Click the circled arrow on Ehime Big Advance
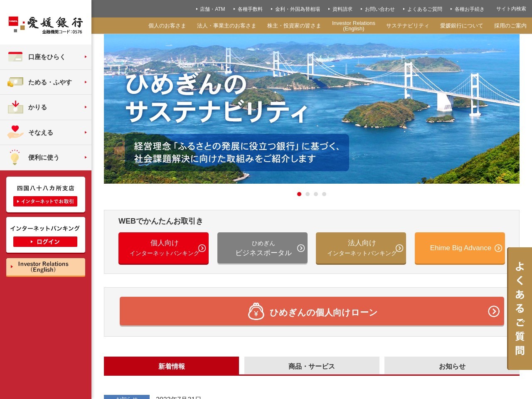532x399 pixels. 498,248
